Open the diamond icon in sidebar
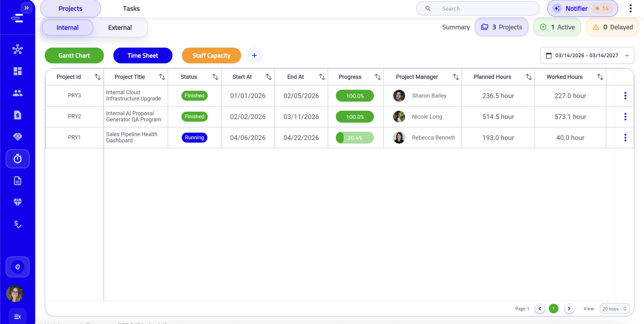Image resolution: width=644 pixels, height=324 pixels. click(17, 202)
